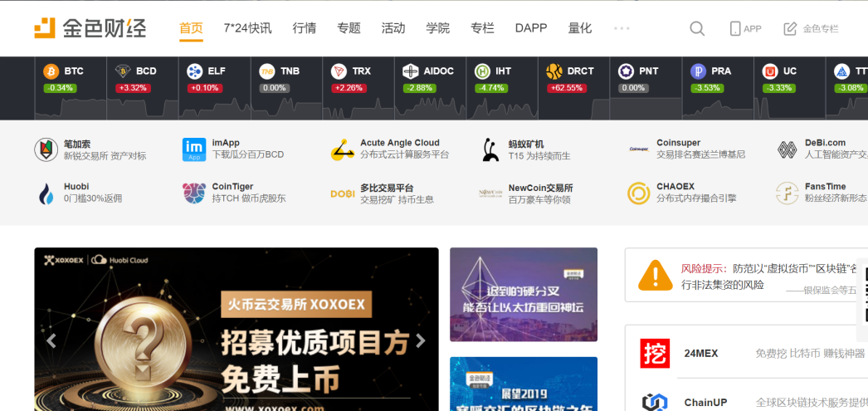The height and width of the screenshot is (411, 868).
Task: Select the ELF coin icon
Action: tap(195, 71)
